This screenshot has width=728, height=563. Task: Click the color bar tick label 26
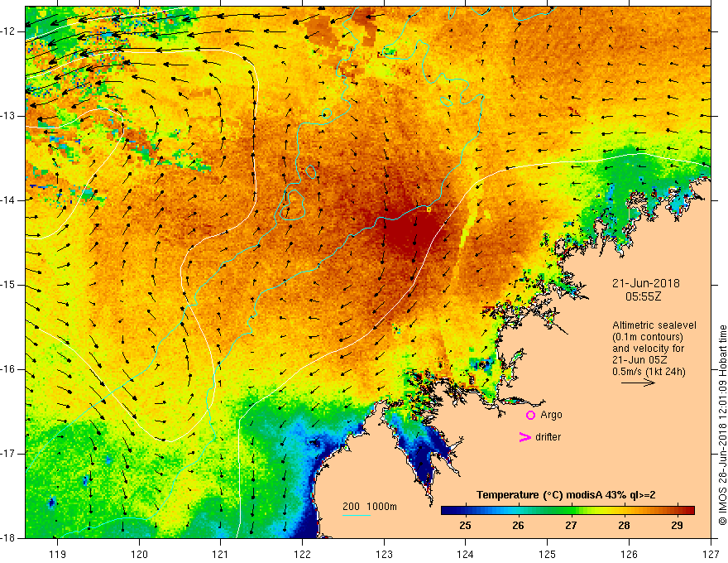518,526
